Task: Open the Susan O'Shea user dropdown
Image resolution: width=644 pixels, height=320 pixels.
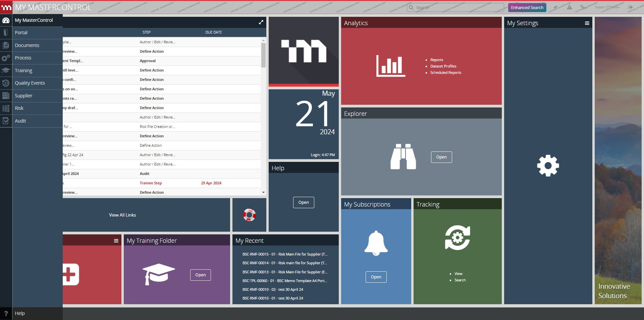Action: [607, 7]
